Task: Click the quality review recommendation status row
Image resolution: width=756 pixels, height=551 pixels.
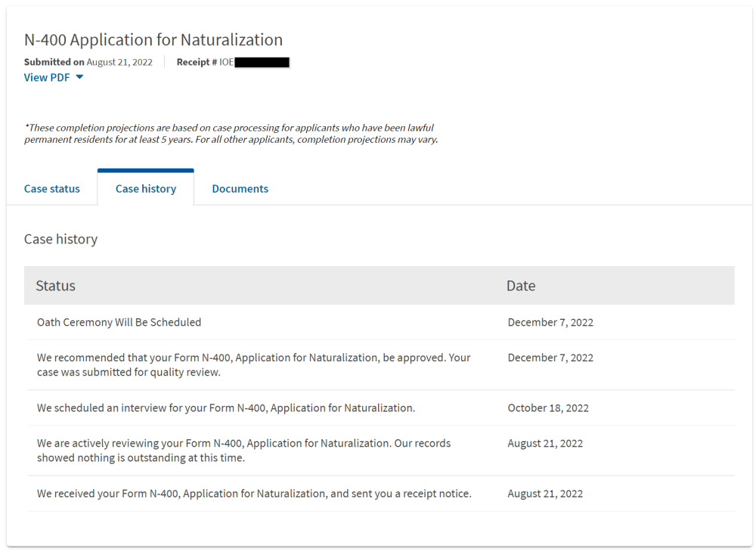Action: tap(381, 365)
